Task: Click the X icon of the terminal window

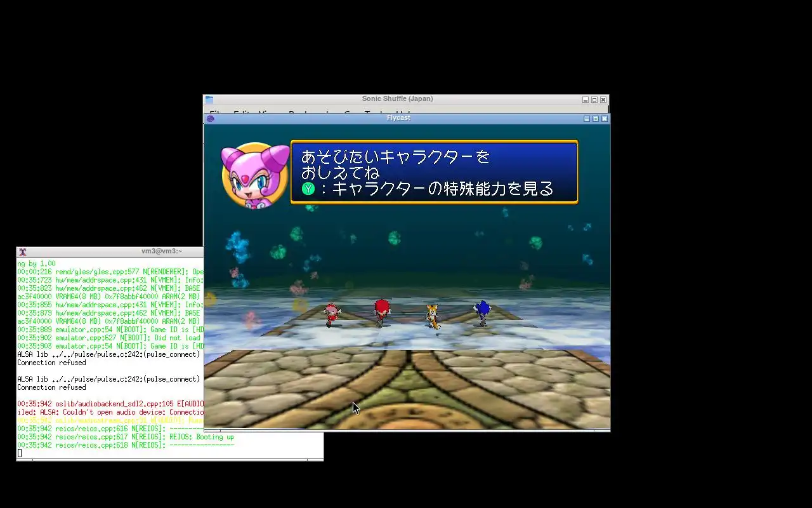Action: [x=22, y=252]
